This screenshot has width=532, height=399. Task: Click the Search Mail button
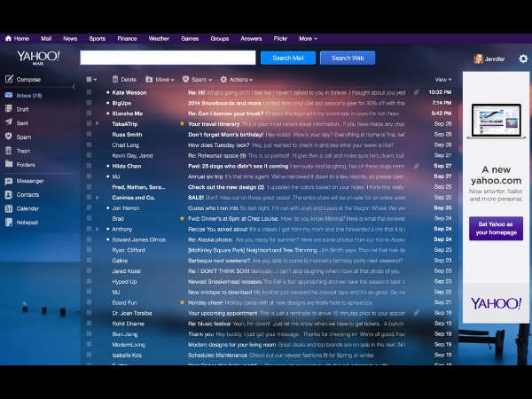pyautogui.click(x=288, y=58)
